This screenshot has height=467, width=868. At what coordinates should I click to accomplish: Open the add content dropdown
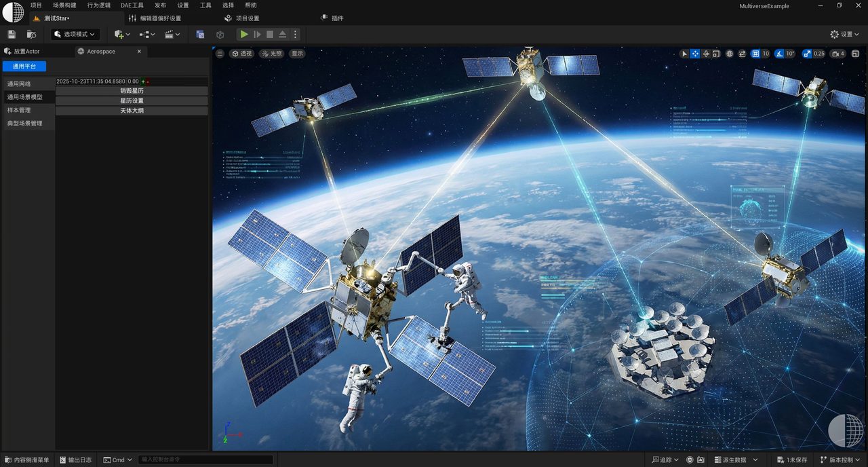tap(122, 34)
